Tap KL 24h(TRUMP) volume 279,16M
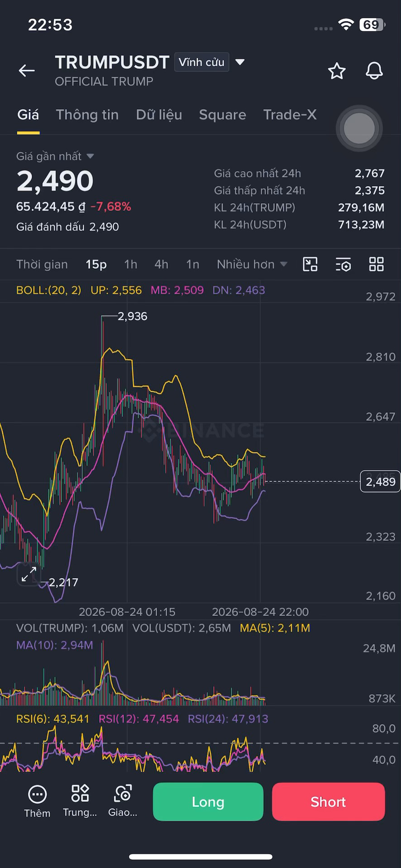 [361, 208]
